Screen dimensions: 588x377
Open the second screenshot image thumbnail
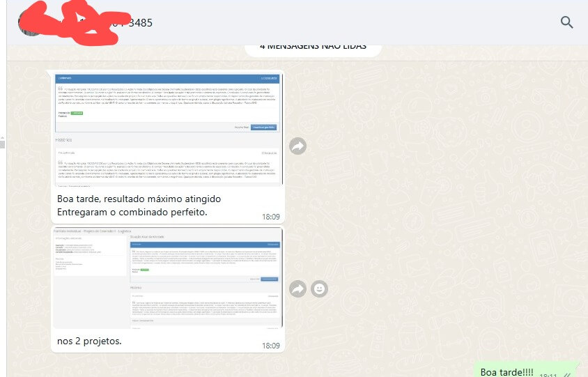tap(167, 277)
